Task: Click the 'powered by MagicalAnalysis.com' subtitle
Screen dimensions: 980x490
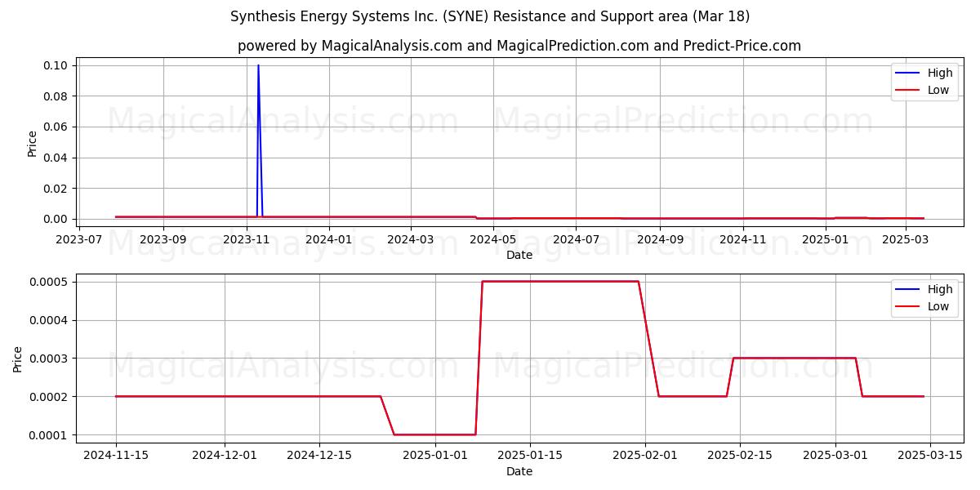Action: (x=350, y=46)
